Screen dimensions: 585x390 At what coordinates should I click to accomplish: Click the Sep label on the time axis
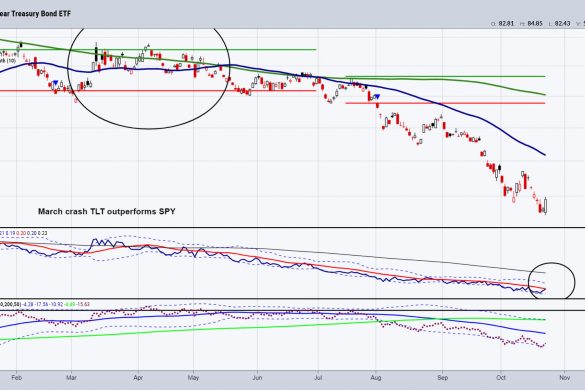pos(442,378)
